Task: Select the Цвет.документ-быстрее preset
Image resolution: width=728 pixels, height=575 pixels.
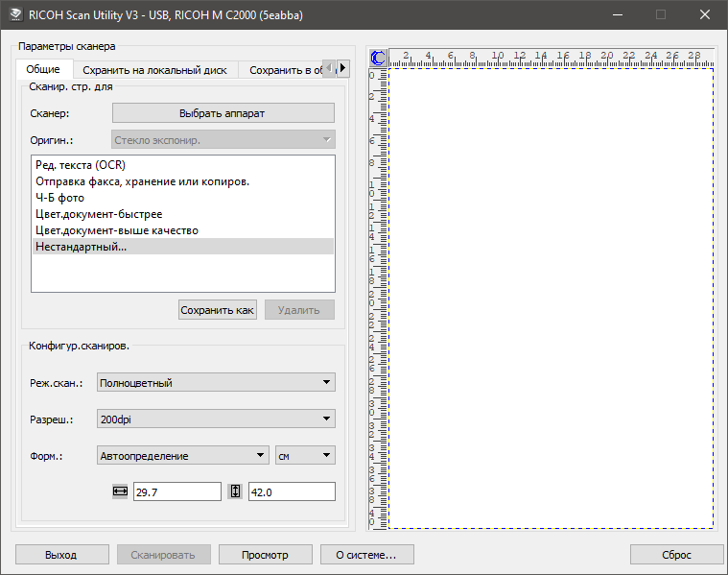Action: pos(183,214)
